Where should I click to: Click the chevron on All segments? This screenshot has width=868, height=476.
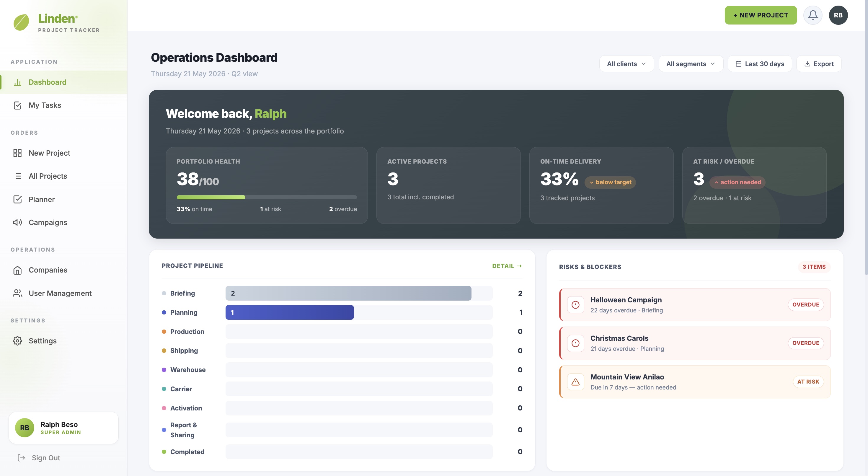pos(713,64)
